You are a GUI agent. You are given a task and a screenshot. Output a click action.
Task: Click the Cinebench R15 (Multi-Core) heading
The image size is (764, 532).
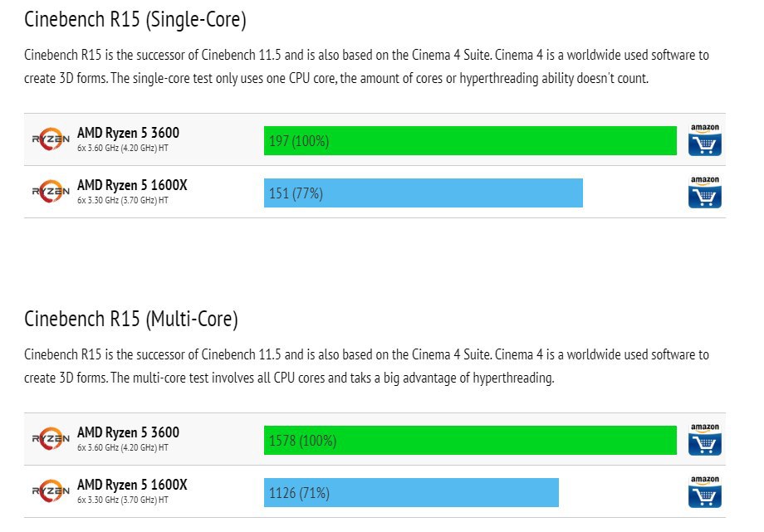131,319
